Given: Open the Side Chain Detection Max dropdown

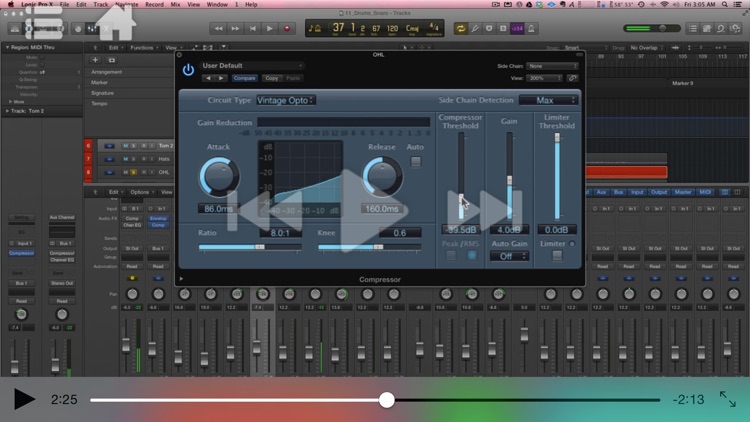Looking at the screenshot, I should pos(548,100).
